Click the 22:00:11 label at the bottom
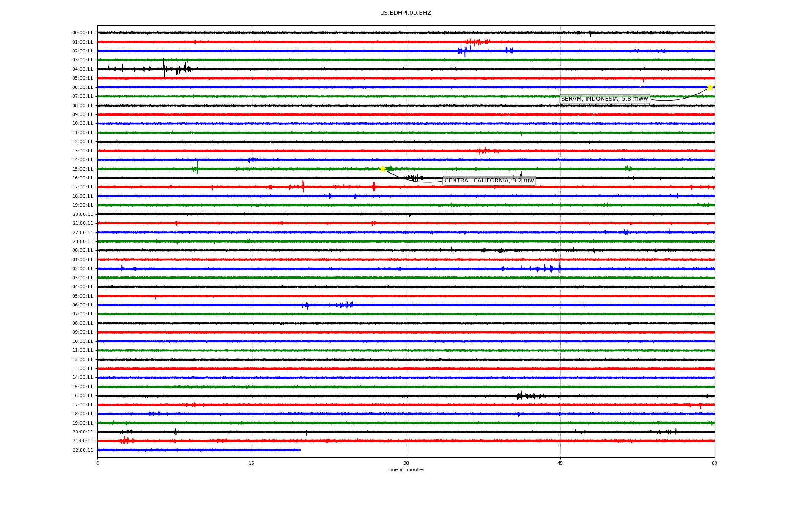 click(82, 450)
